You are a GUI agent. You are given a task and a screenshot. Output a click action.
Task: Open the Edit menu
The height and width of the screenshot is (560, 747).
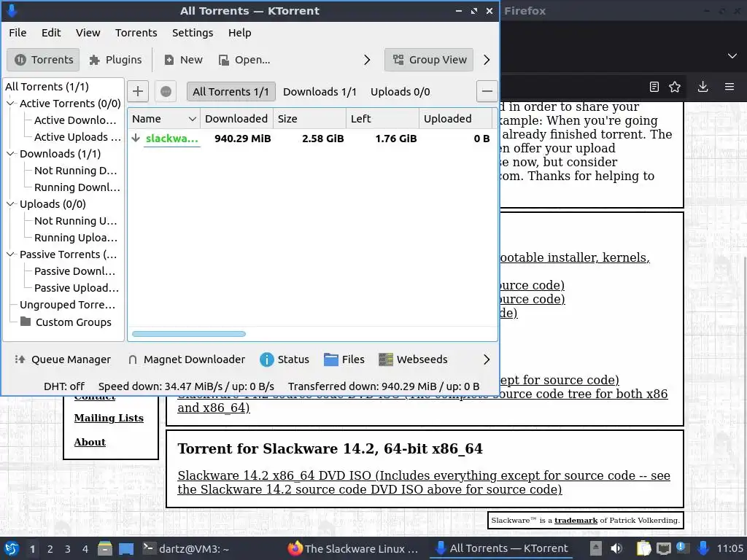tap(51, 32)
